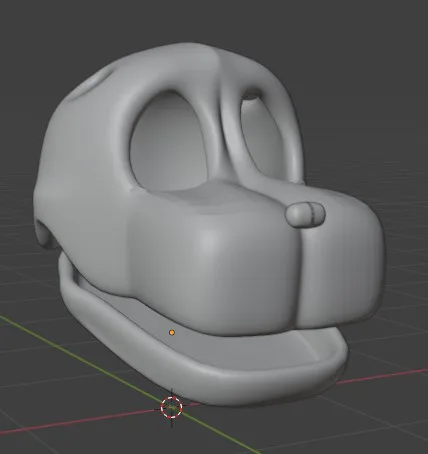Select the orange object origin dot
Viewport: 428px width, 454px height.
(x=172, y=332)
